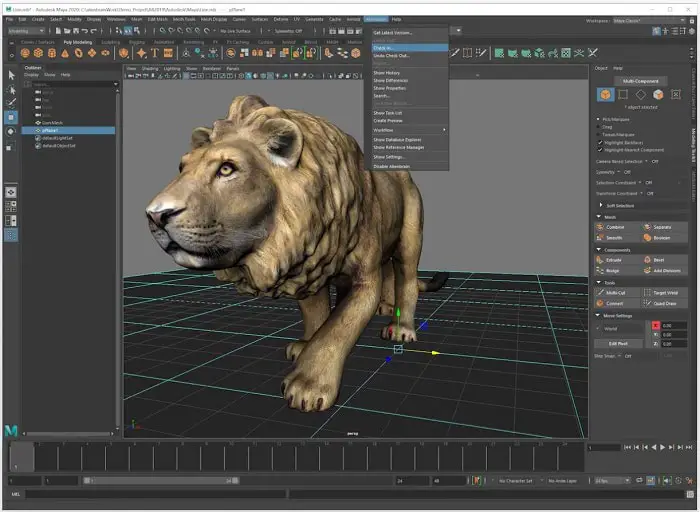Click the Save Scene icon
This screenshot has height=512, width=700.
coord(75,31)
